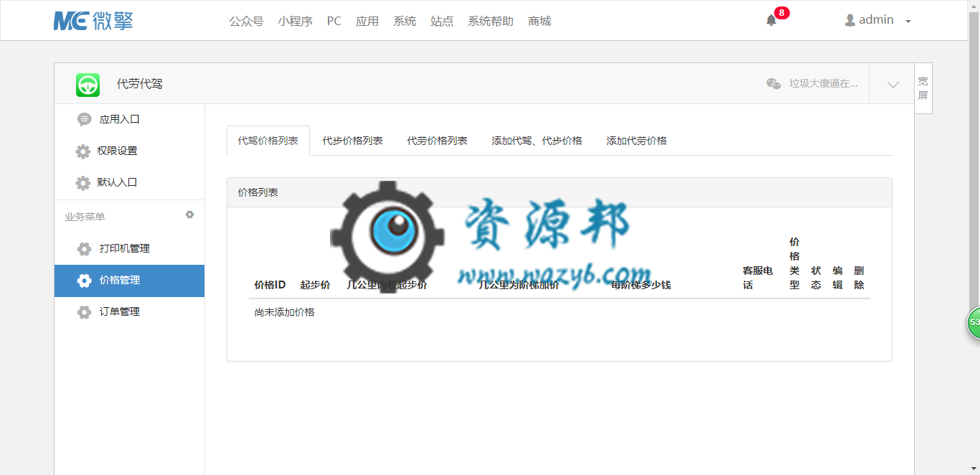Viewport: 980px width, 475px height.
Task: Open the 站点 menu
Action: pos(441,21)
